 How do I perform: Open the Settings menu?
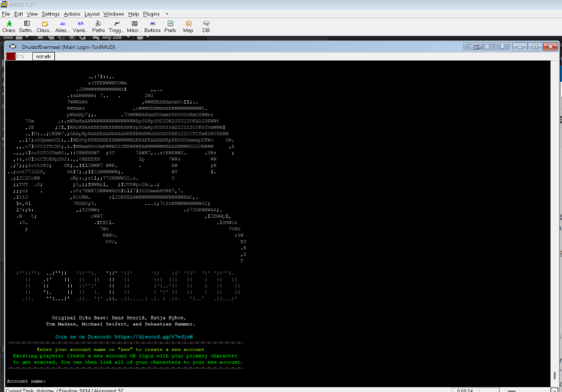pyautogui.click(x=50, y=14)
